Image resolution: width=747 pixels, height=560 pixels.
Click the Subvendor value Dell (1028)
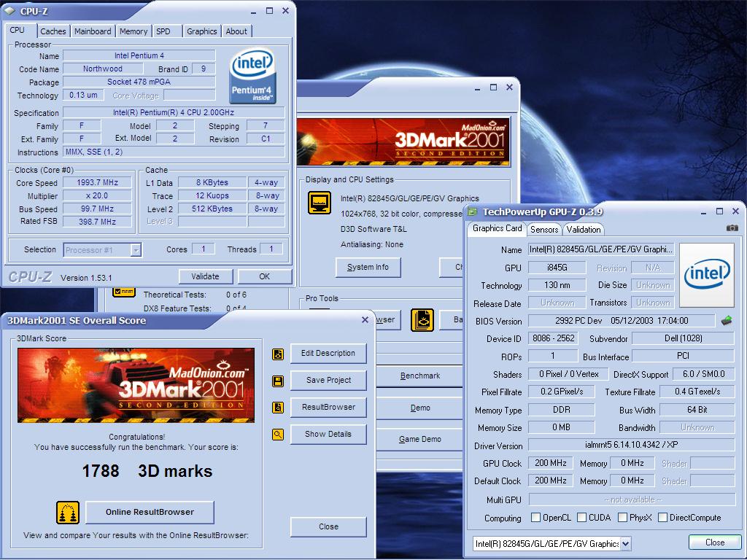click(683, 338)
